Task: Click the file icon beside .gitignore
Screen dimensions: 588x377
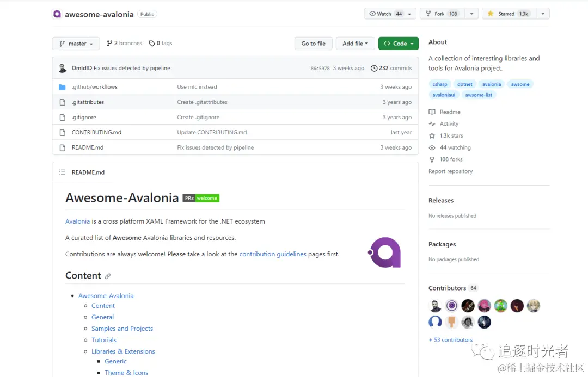Action: (x=62, y=118)
